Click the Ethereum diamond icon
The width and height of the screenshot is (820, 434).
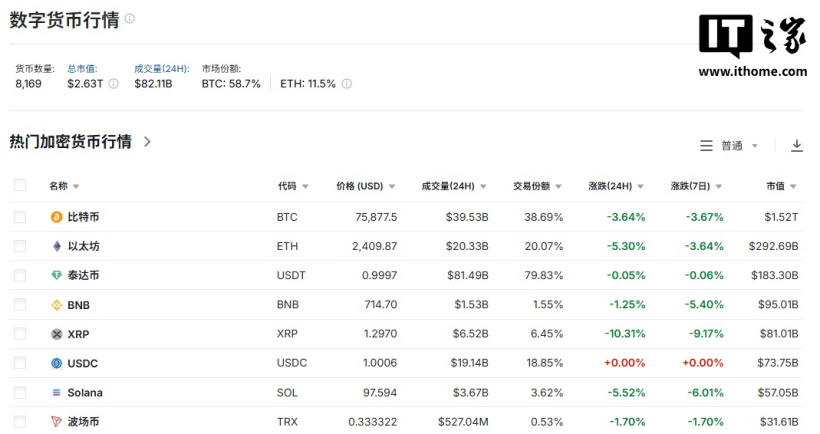[x=56, y=246]
